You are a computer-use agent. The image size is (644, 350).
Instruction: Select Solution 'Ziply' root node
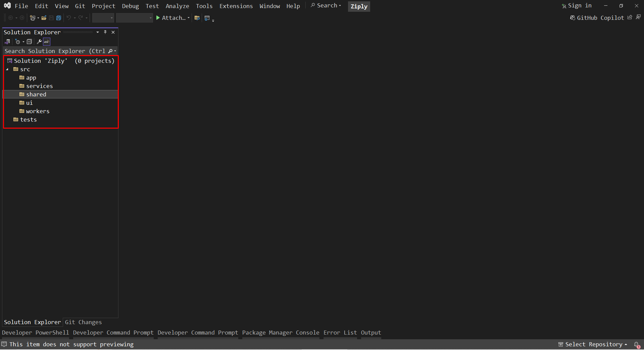(x=61, y=61)
